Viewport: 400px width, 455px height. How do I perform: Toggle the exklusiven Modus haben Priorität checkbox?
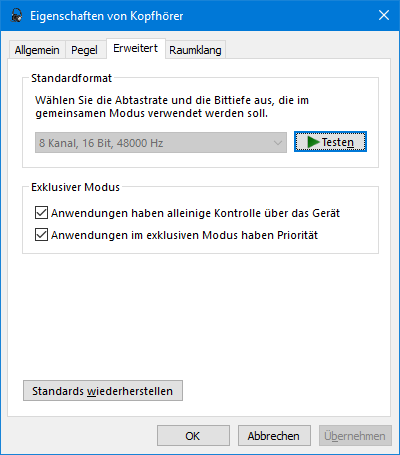coord(41,235)
